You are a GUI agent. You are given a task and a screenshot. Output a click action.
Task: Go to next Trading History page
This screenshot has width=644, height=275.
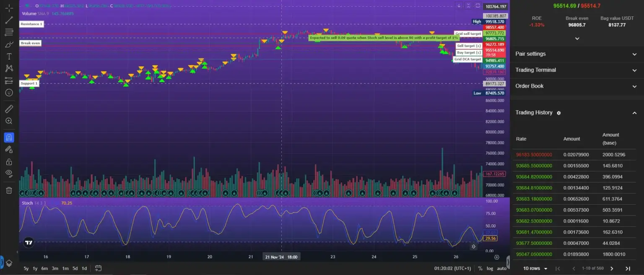[x=612, y=268]
